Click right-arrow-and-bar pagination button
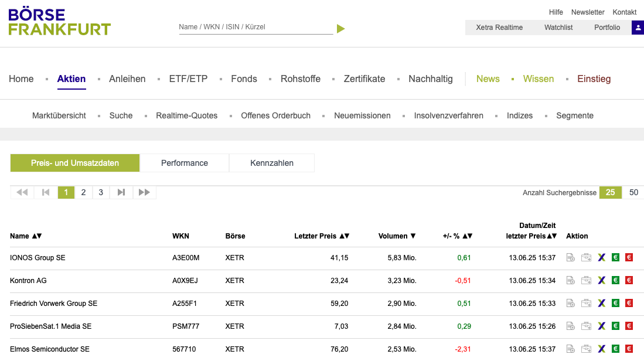This screenshot has width=644, height=361. 121,192
